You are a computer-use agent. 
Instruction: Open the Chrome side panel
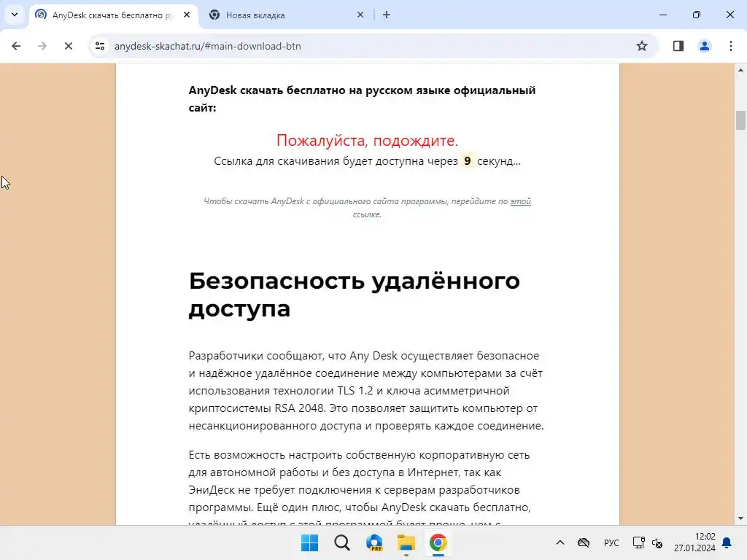[x=678, y=46]
